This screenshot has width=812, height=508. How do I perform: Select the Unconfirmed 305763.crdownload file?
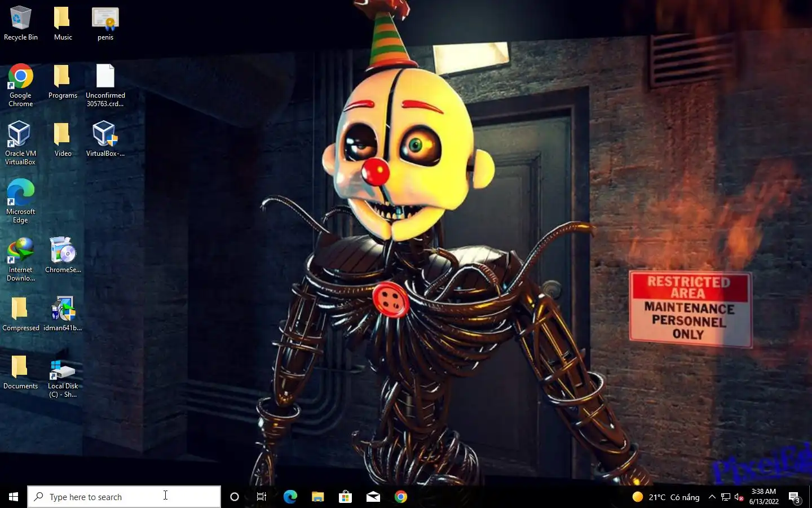point(105,85)
